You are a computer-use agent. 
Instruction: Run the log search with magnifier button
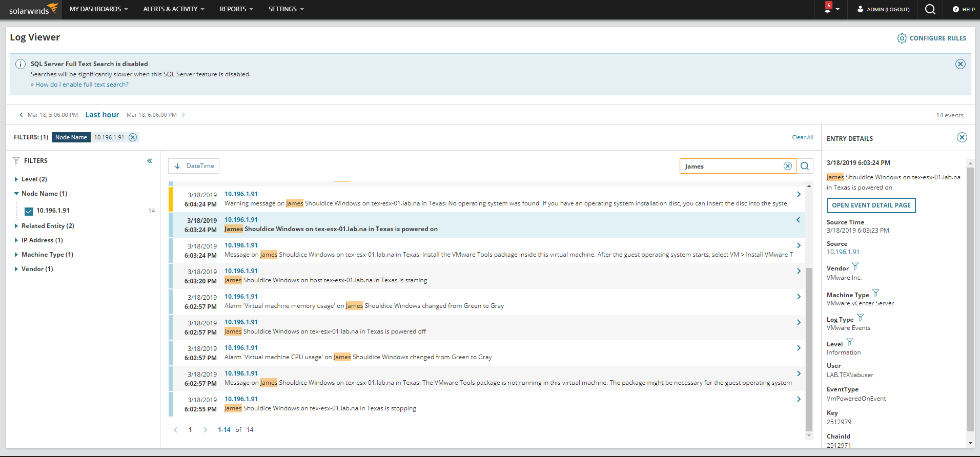point(805,166)
